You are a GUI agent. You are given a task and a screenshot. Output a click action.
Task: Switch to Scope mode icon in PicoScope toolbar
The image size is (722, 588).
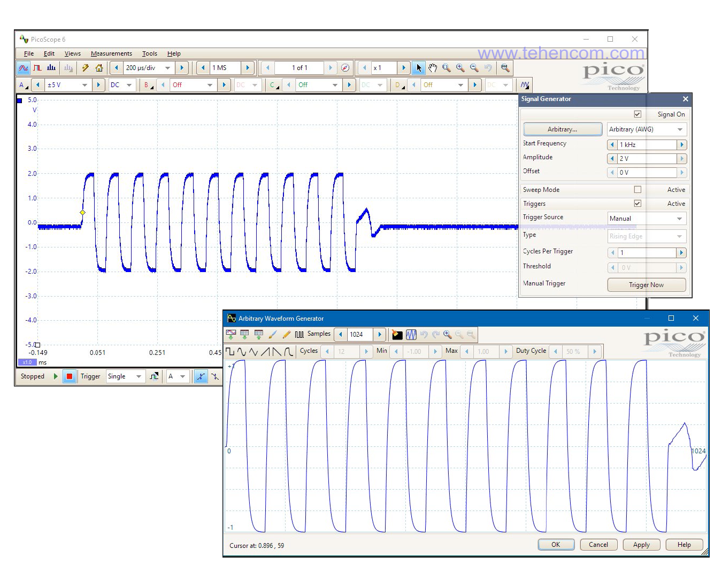24,68
